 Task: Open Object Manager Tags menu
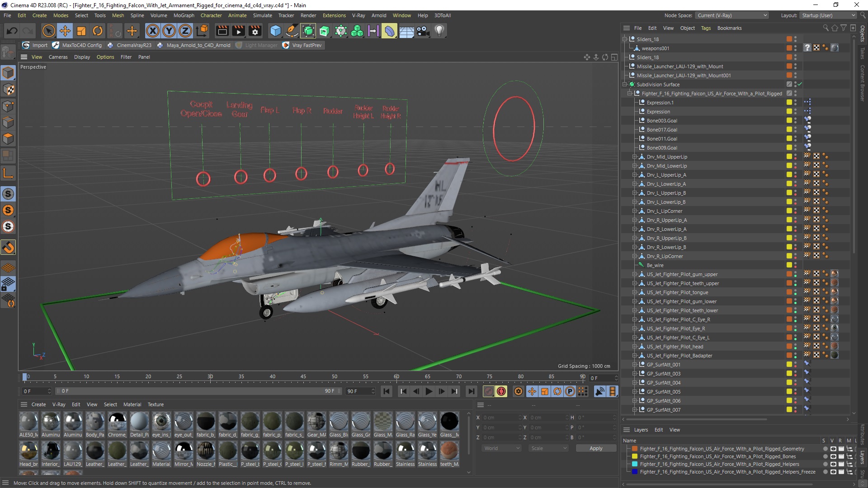coord(706,28)
